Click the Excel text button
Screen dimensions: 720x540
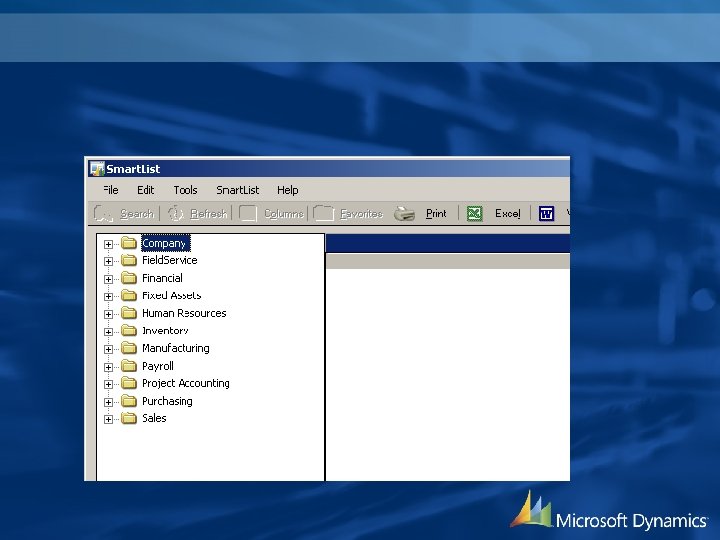pyautogui.click(x=508, y=214)
